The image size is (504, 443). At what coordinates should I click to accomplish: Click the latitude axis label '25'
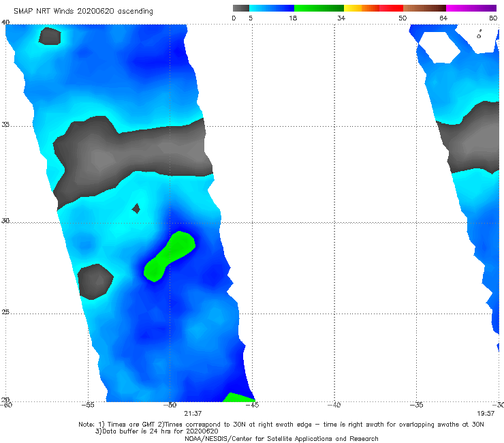[5, 312]
